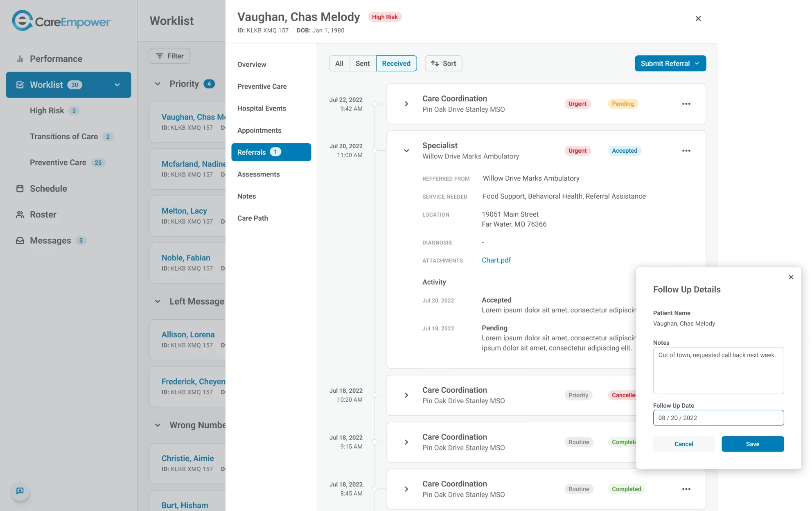The width and height of the screenshot is (812, 511).
Task: Open the three-dot menu on Jul 22 Care Coordination
Action: pos(686,104)
